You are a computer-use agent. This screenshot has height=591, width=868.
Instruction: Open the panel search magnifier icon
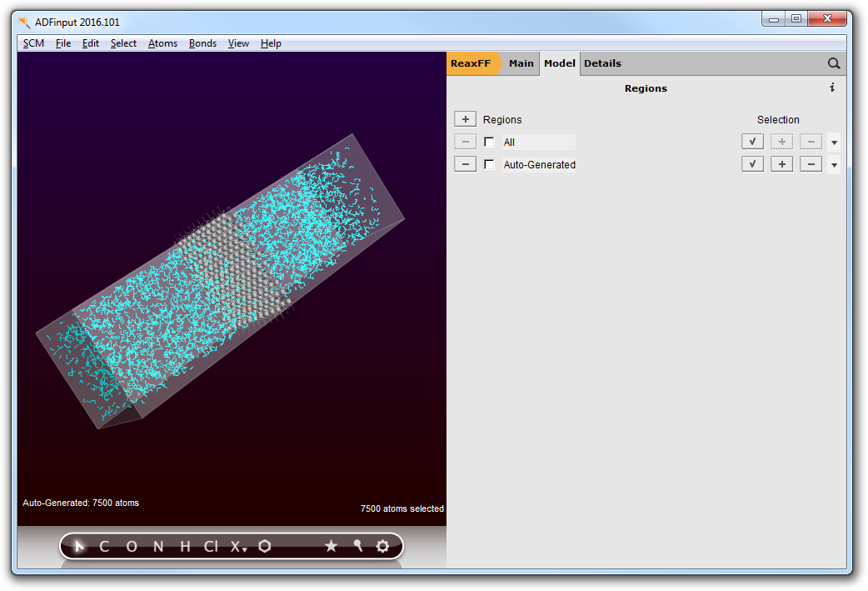pos(834,63)
